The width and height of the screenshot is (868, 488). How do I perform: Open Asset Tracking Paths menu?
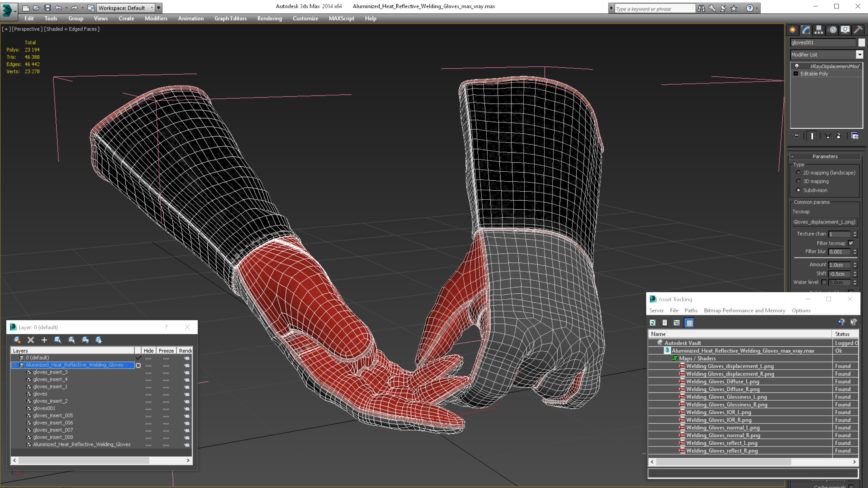pos(691,311)
